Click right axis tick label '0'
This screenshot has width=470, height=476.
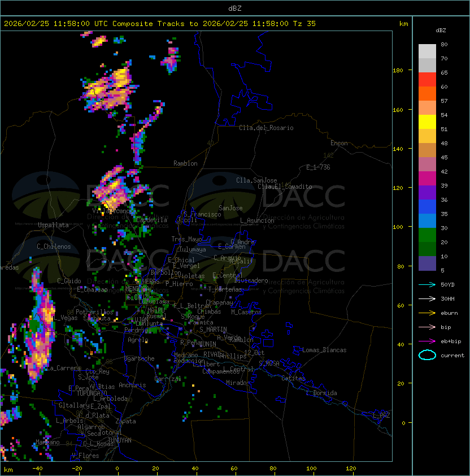(403, 423)
